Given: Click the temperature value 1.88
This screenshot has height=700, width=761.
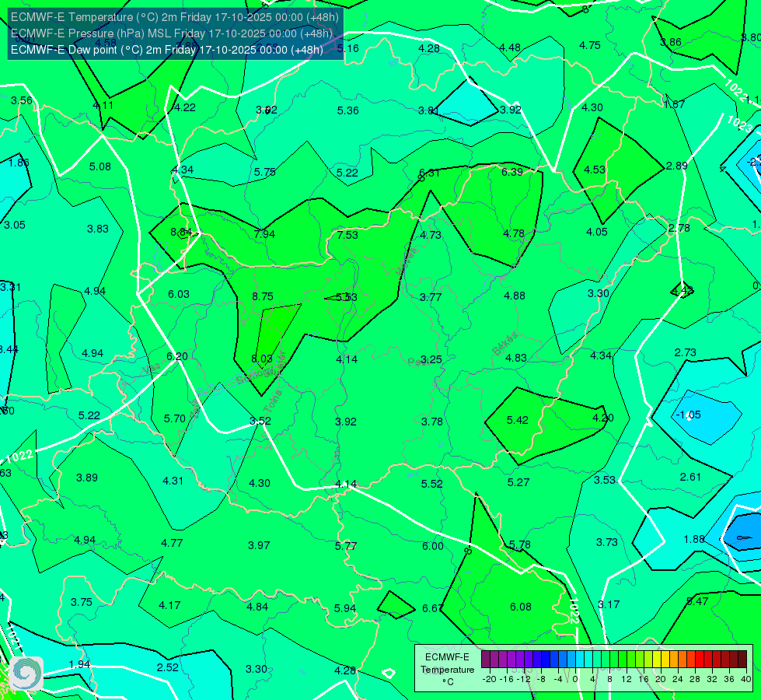Looking at the screenshot, I should 694,539.
